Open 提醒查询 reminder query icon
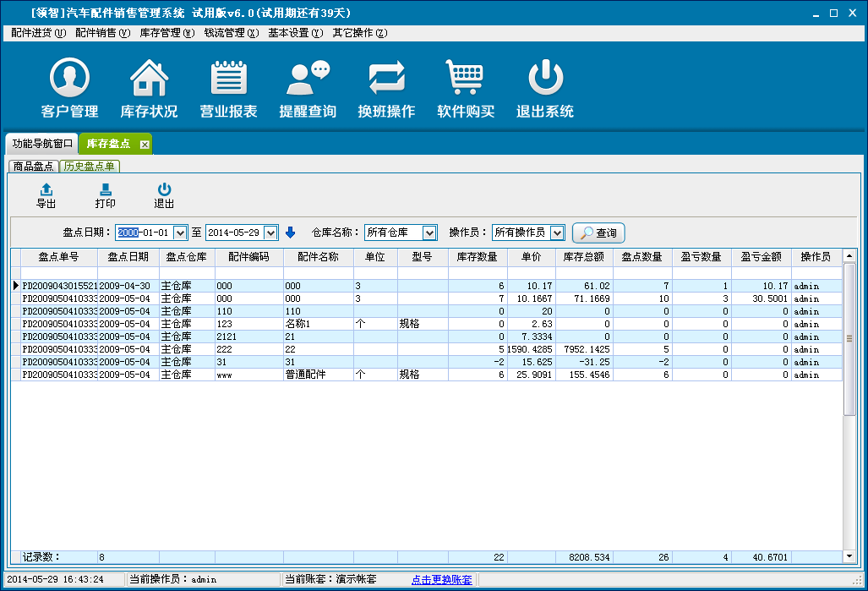 (x=308, y=79)
